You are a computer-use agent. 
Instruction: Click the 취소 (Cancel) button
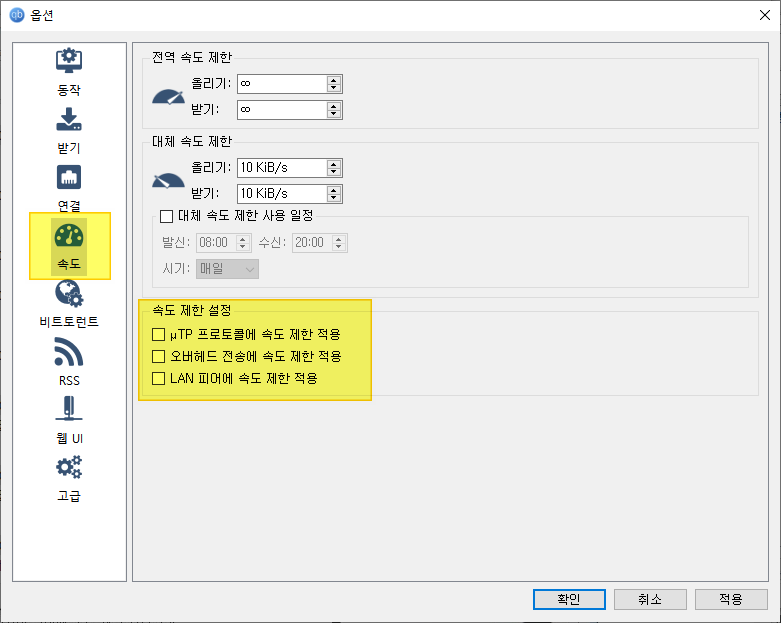650,599
